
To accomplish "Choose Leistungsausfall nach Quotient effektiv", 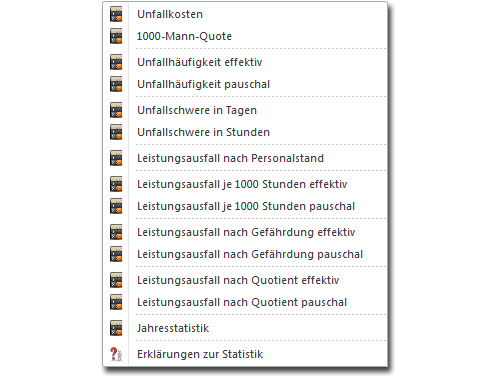I will point(238,280).
